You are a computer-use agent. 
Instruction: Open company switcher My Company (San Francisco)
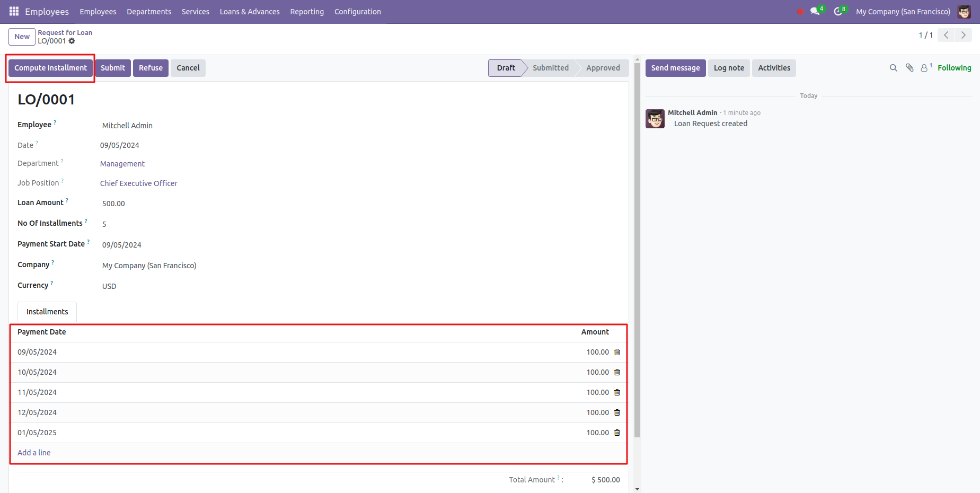[903, 12]
